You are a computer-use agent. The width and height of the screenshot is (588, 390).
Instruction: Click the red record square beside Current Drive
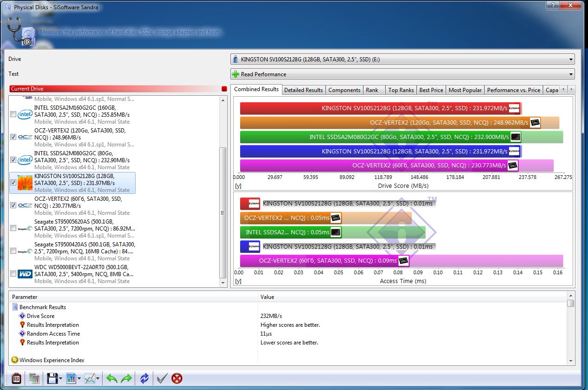224,89
